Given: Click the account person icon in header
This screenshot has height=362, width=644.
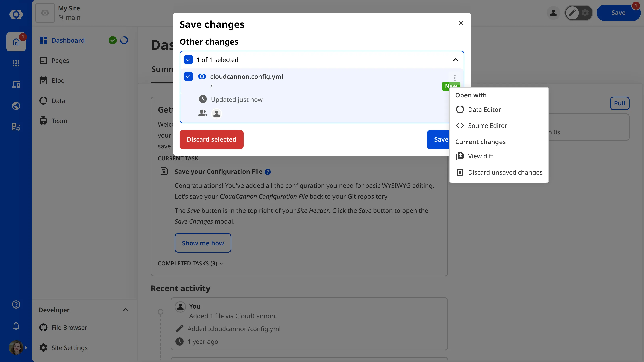Looking at the screenshot, I should click(x=553, y=13).
